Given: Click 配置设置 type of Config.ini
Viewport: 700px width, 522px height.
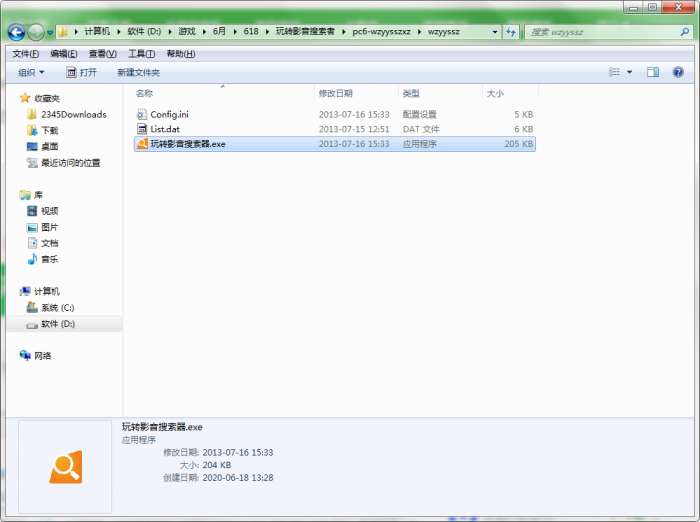Looking at the screenshot, I should [419, 115].
